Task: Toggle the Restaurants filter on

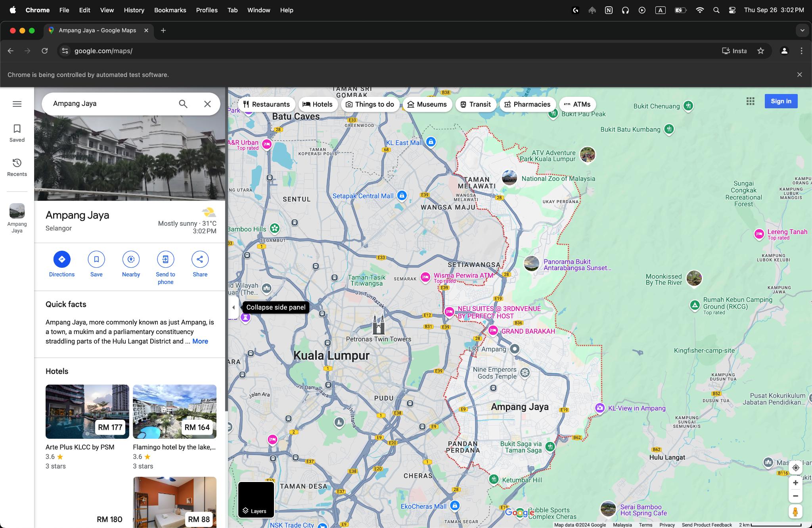Action: [265, 104]
